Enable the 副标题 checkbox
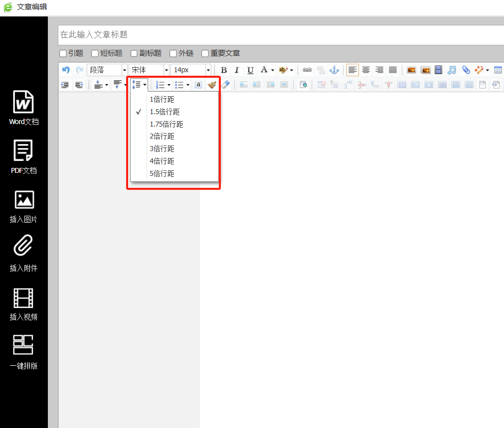This screenshot has width=504, height=428. coord(134,53)
